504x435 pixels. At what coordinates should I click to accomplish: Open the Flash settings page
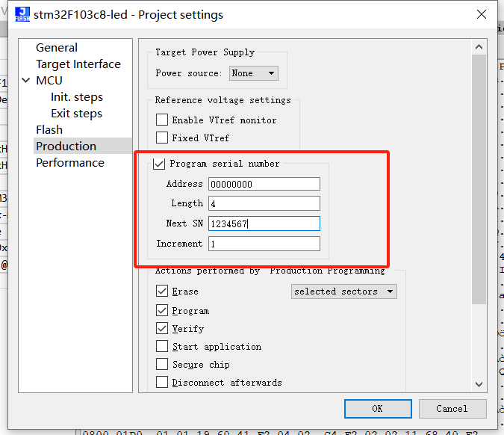49,129
